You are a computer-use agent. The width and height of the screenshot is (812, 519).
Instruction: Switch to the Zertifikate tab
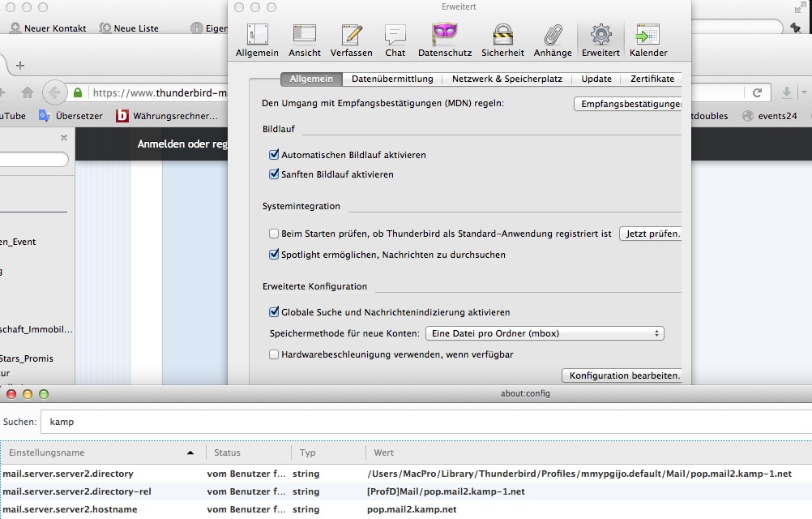[x=652, y=79]
